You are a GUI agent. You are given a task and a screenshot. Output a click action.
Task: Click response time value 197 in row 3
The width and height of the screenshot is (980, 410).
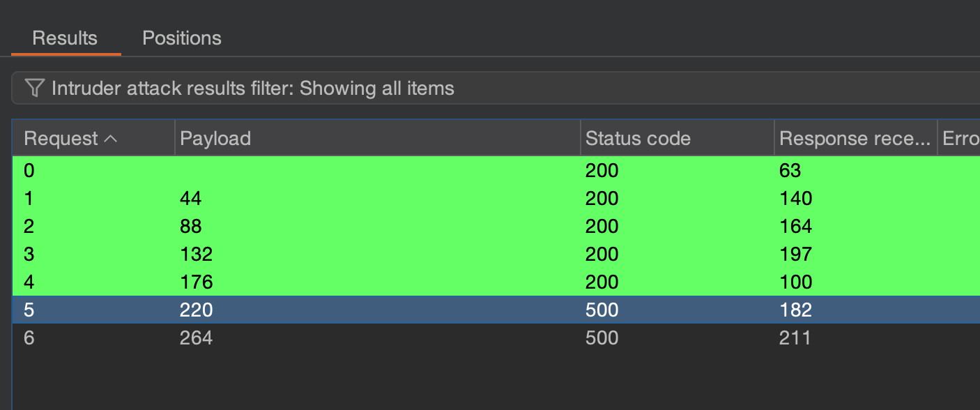pyautogui.click(x=795, y=255)
